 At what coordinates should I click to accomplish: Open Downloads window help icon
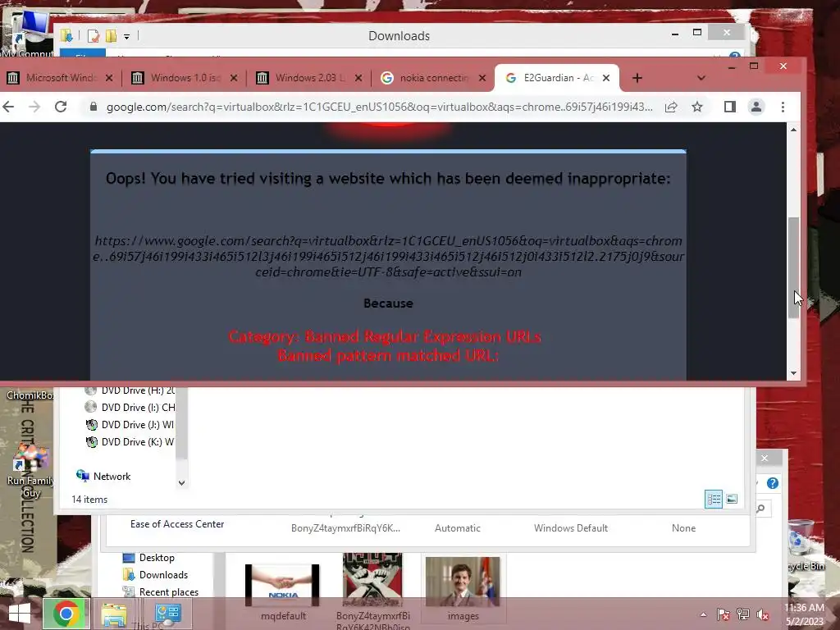pos(734,55)
